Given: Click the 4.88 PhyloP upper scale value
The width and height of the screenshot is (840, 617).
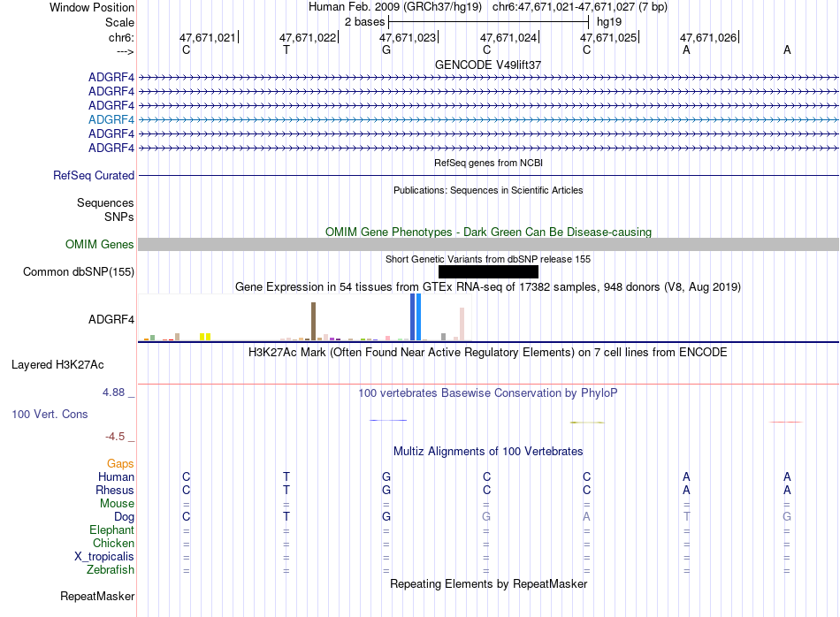Looking at the screenshot, I should pos(113,392).
